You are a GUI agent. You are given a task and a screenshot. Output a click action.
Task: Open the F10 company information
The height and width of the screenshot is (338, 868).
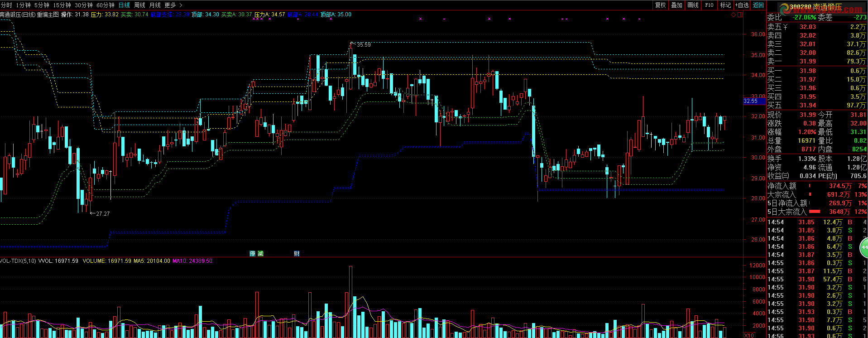[x=709, y=5]
